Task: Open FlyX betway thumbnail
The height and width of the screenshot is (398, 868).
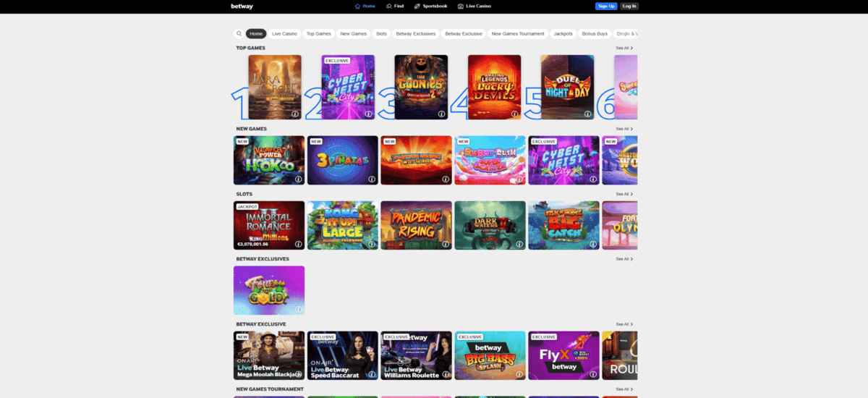Action: (564, 355)
